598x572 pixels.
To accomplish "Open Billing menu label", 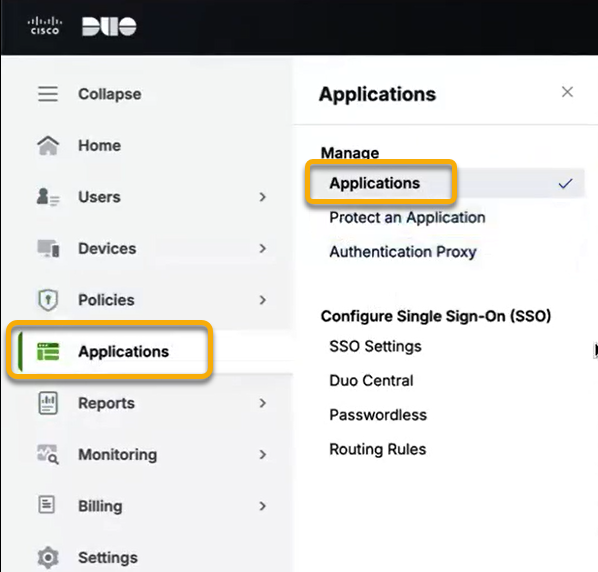I will [x=100, y=506].
